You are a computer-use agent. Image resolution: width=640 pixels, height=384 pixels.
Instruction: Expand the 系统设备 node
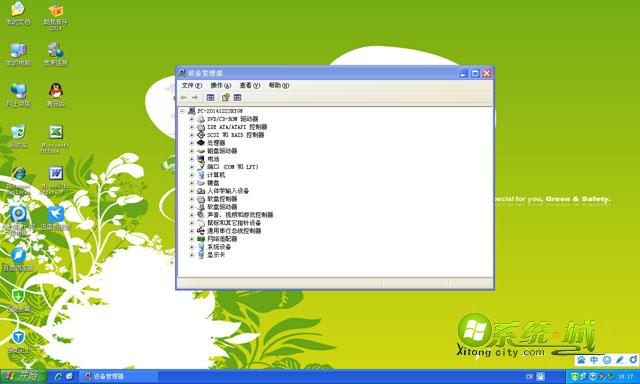click(191, 247)
